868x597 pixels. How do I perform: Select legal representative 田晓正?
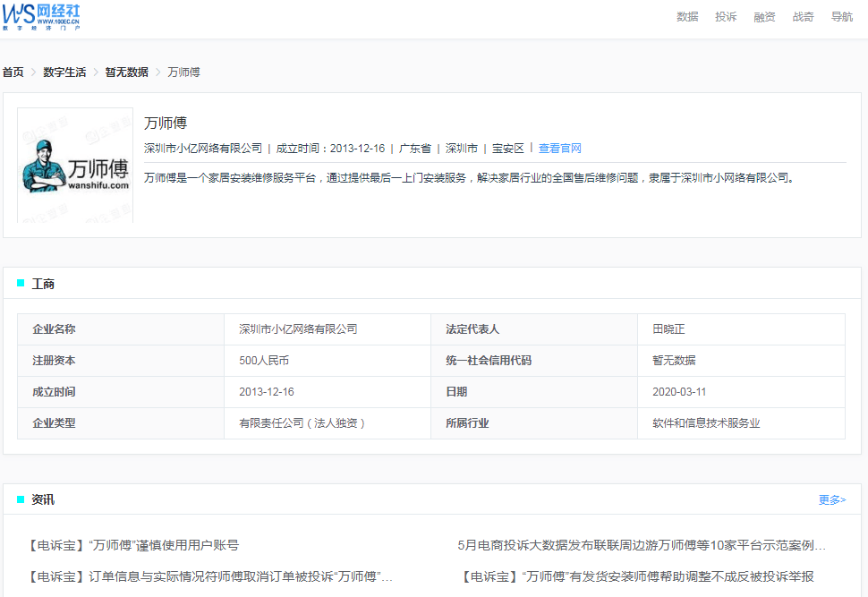741,329
